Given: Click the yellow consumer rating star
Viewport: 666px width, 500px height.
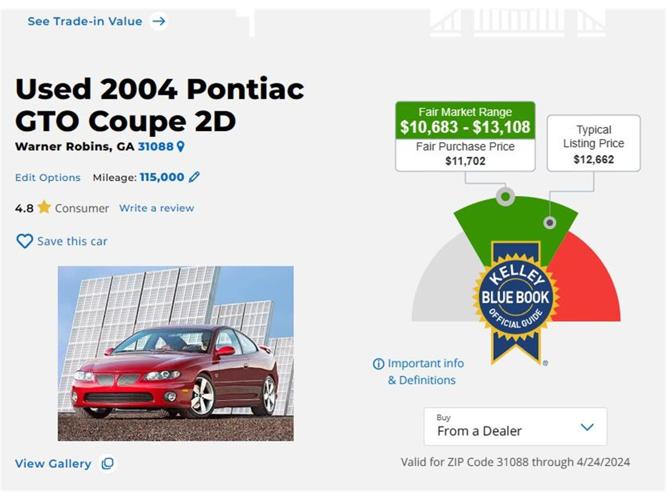Looking at the screenshot, I should 44,208.
